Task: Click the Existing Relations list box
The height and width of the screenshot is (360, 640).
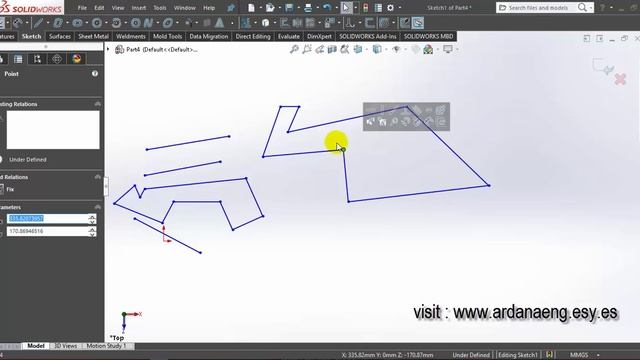Action: click(53, 130)
